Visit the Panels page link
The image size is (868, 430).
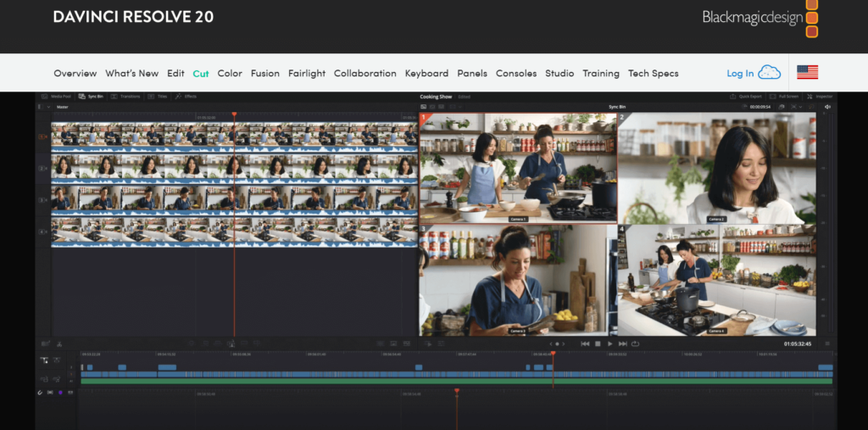(472, 73)
